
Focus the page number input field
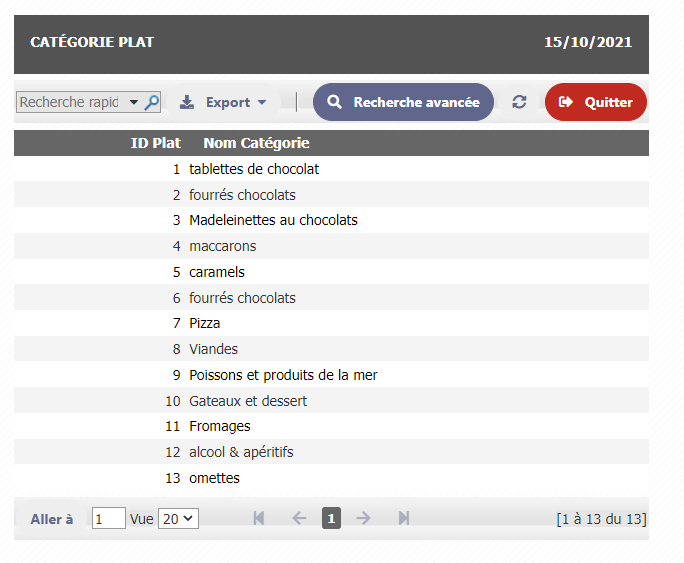[109, 519]
